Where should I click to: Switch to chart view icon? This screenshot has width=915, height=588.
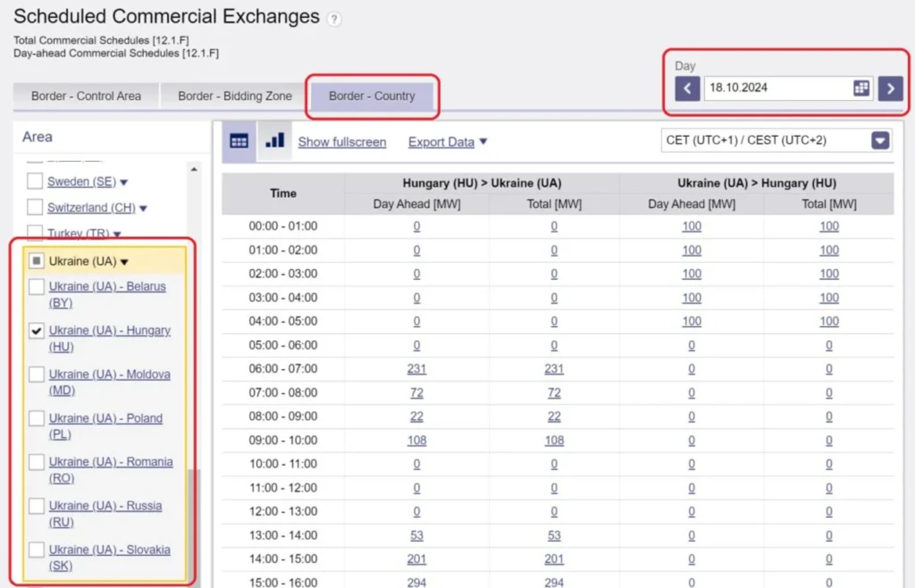(x=275, y=141)
